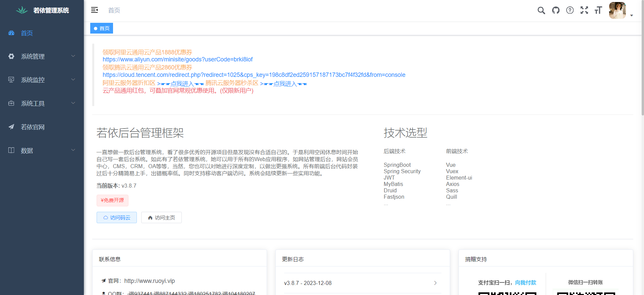
Task: Click Quill in frontend list
Action: pos(451,197)
